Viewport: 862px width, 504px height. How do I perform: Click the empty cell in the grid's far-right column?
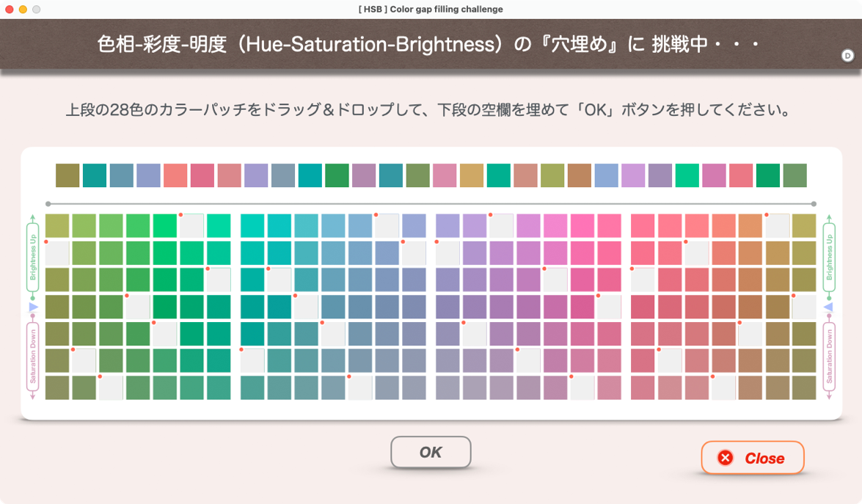(x=804, y=307)
